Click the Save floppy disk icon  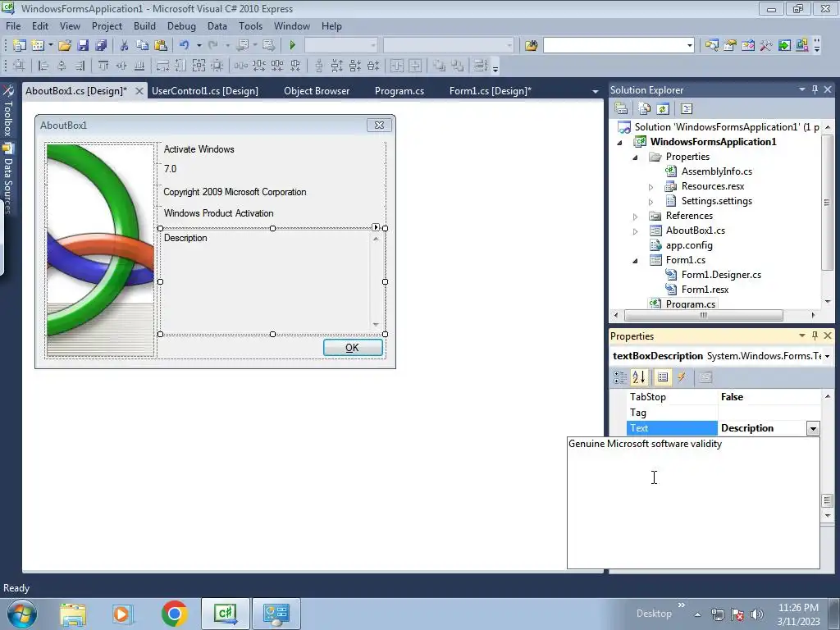point(83,46)
